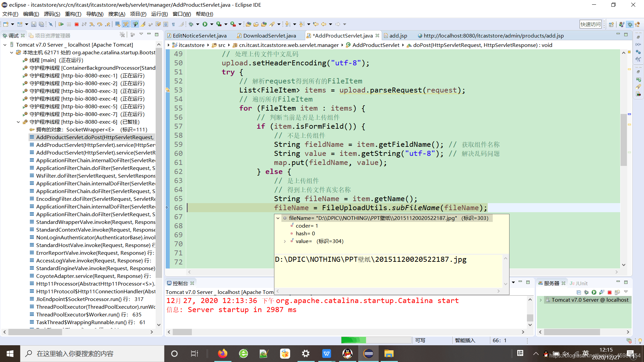Image resolution: width=644 pixels, height=362 pixels.
Task: Click the AddProductServlet breadcrumb segment
Action: point(373,45)
